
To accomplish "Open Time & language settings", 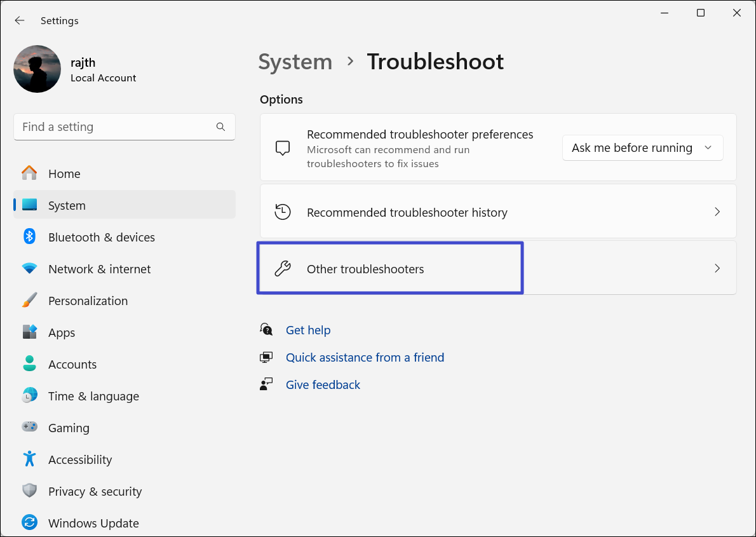I will click(93, 396).
